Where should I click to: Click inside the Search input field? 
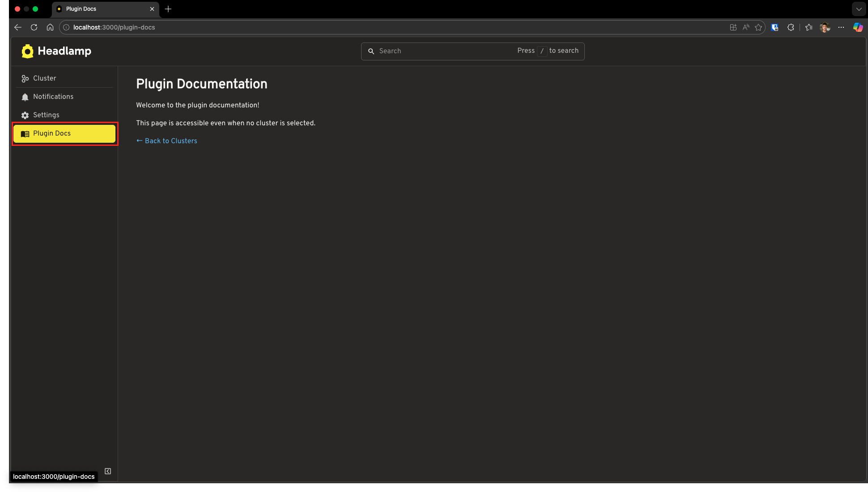(425, 51)
